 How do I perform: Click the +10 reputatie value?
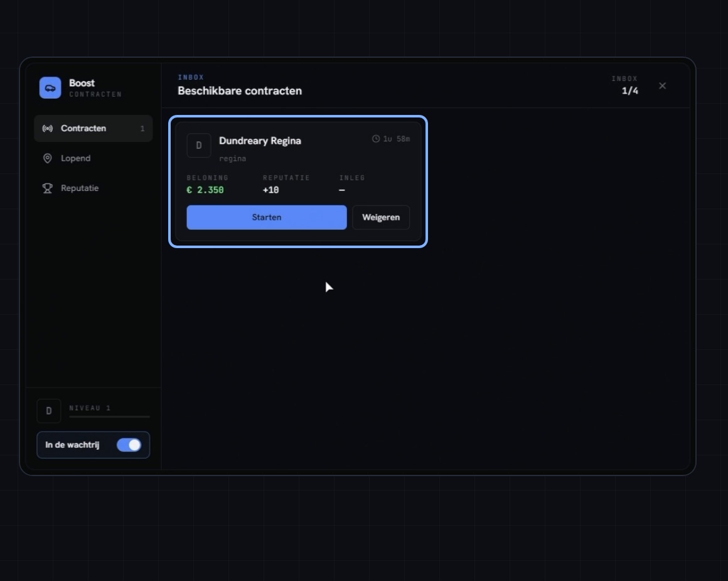[x=270, y=190]
